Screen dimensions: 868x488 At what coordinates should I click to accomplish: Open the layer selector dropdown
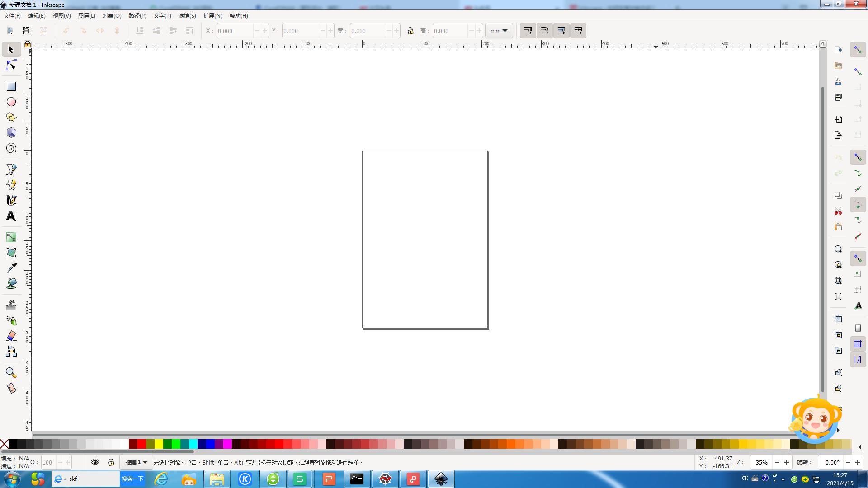(x=136, y=462)
